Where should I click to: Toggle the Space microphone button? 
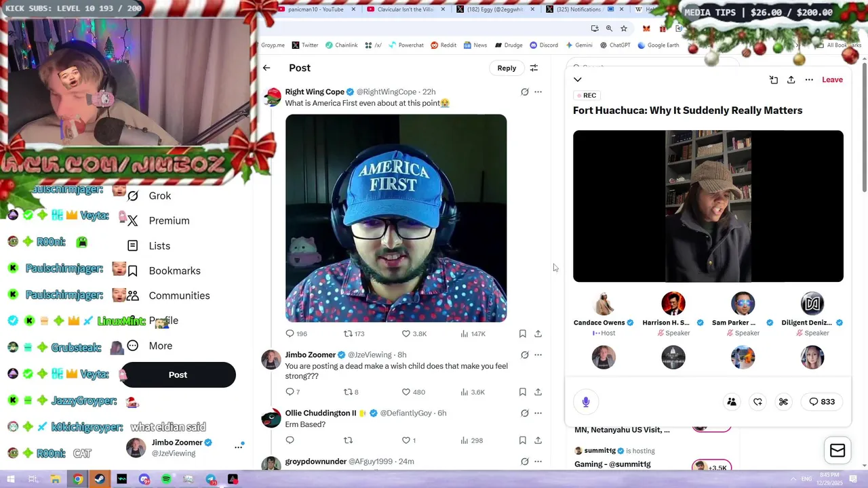[586, 402]
